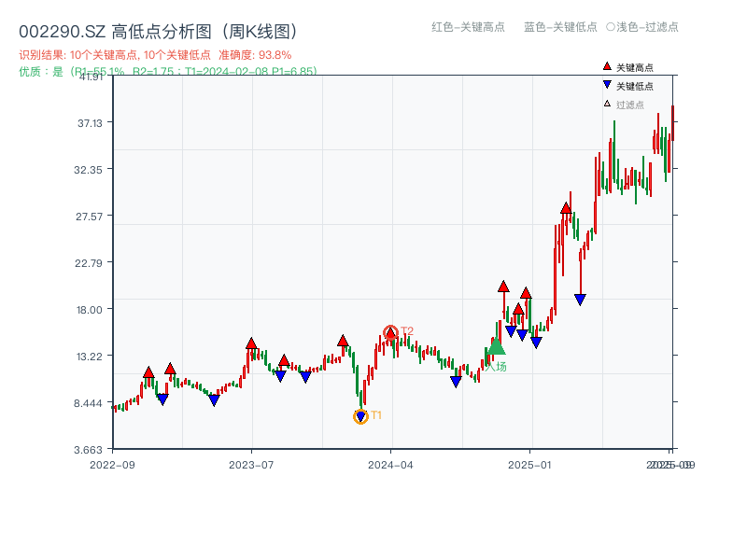This screenshot has width=747, height=560.
Task: Click x-axis date 2024-04
Action: (390, 465)
